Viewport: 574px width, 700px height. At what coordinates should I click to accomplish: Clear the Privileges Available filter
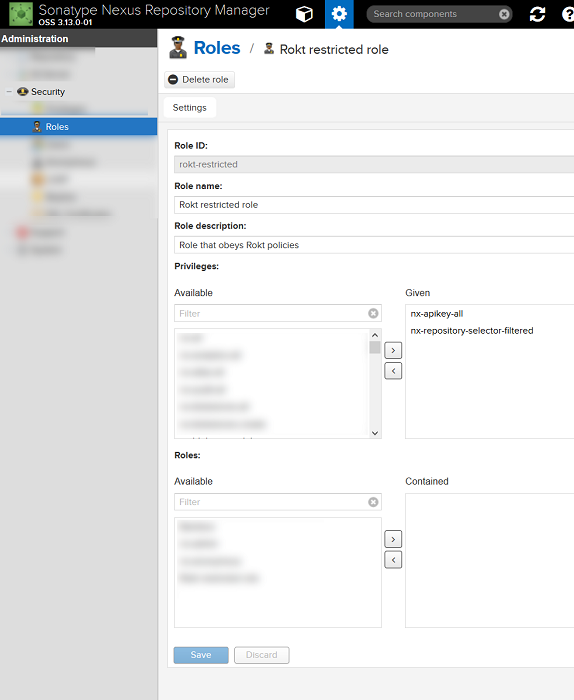(373, 313)
